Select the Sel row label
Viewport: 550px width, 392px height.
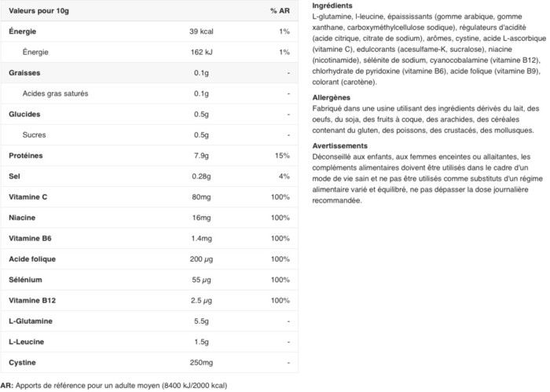tap(15, 176)
